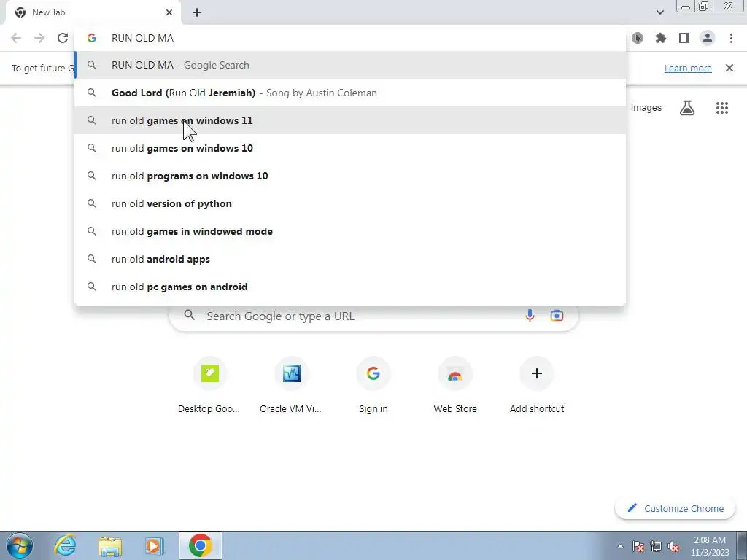Image resolution: width=747 pixels, height=560 pixels.
Task: Open the Web Store shortcut
Action: pos(455,386)
